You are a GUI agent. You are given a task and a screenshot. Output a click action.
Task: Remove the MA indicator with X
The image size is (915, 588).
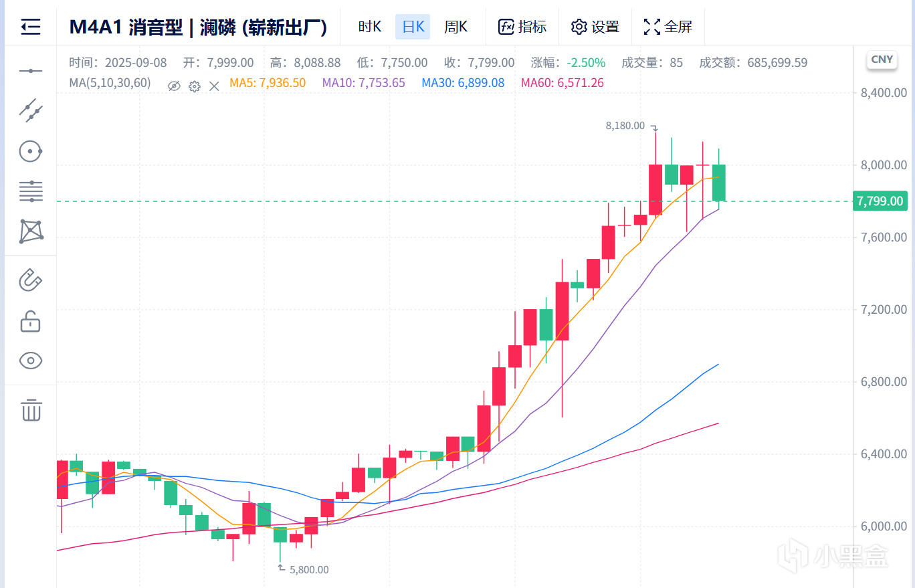click(214, 86)
